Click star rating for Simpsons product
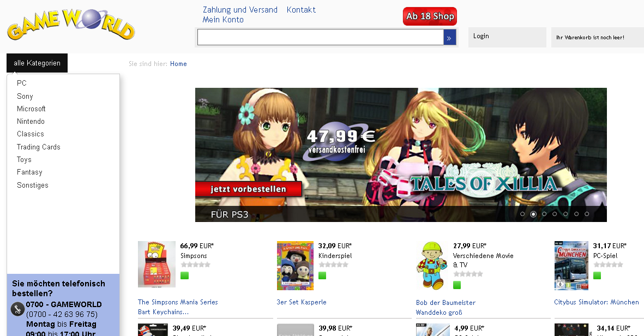 click(x=196, y=265)
